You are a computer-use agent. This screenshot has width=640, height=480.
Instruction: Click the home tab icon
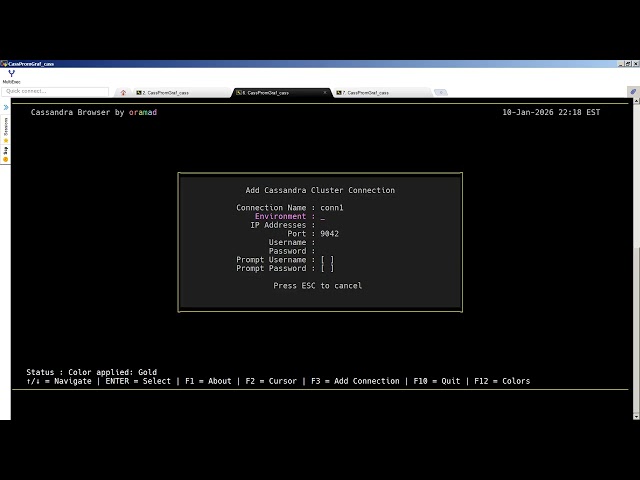point(123,93)
